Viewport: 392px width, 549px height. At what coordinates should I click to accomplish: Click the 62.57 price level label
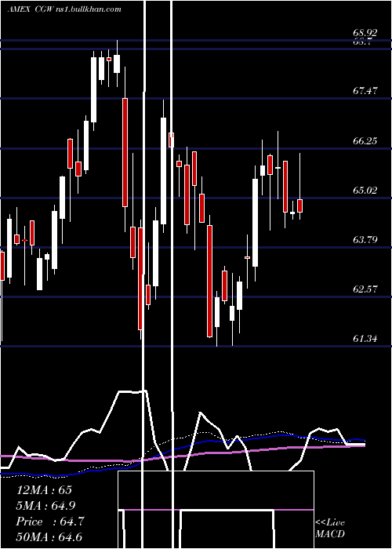[x=365, y=289]
